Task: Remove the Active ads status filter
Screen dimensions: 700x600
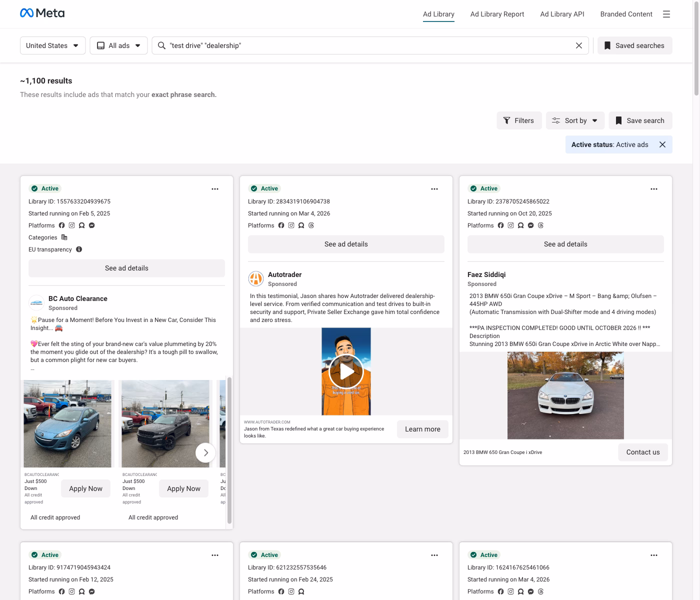Action: (x=662, y=144)
